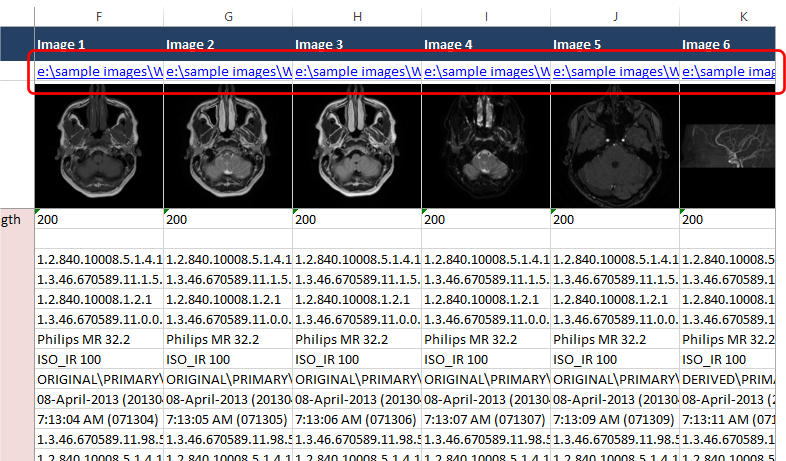The height and width of the screenshot is (461, 786).
Task: Click the brain scan thumbnail in column G
Action: [x=228, y=150]
